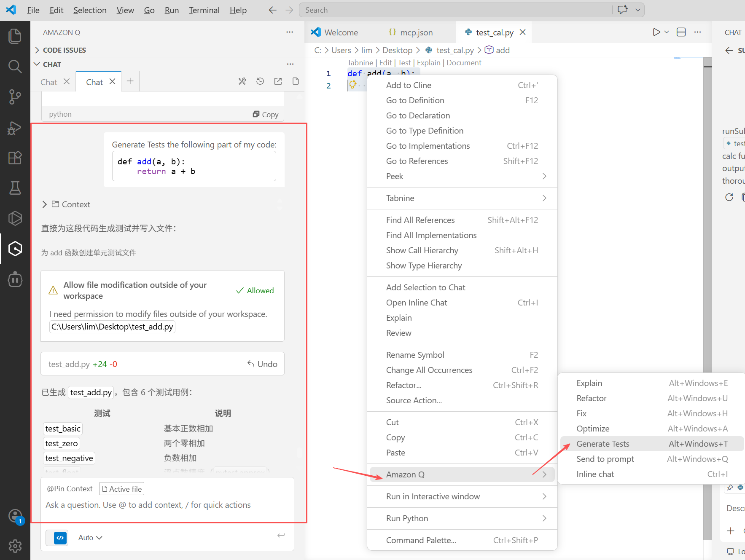Open the Testing flask view
The height and width of the screenshot is (560, 745).
[15, 188]
